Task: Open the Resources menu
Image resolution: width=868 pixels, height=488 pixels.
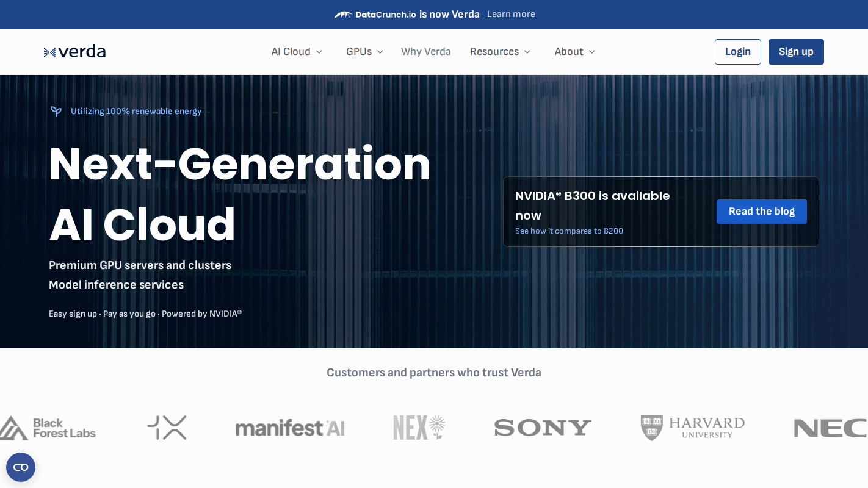Action: (x=500, y=52)
